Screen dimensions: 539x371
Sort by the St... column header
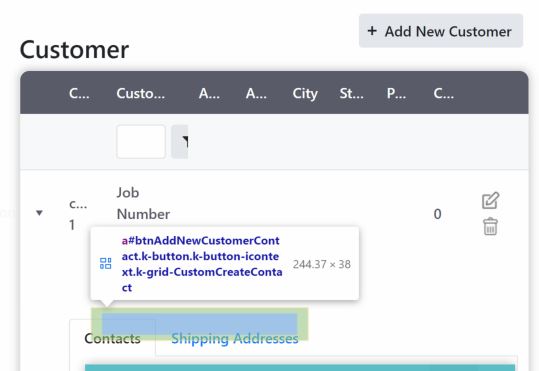(351, 94)
